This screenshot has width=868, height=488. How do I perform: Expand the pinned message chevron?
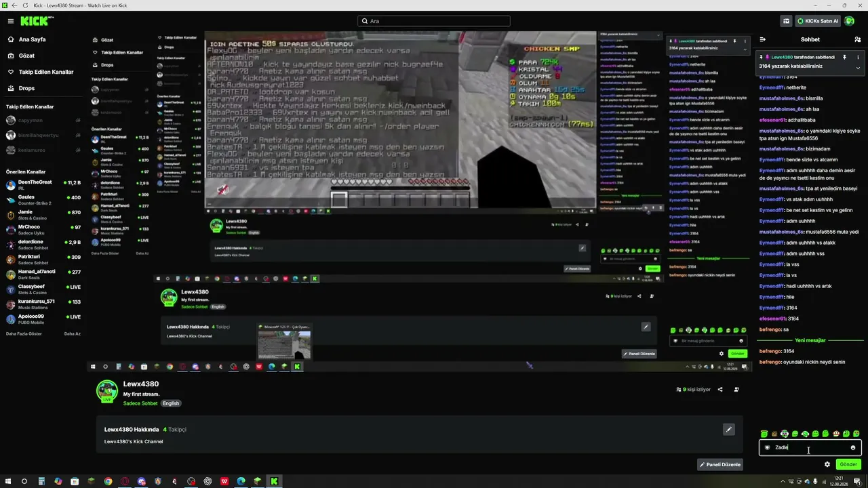(x=858, y=67)
